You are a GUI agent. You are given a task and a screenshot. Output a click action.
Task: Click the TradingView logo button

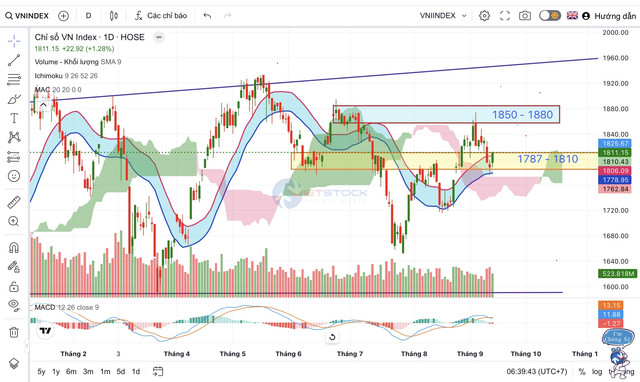pos(45,331)
